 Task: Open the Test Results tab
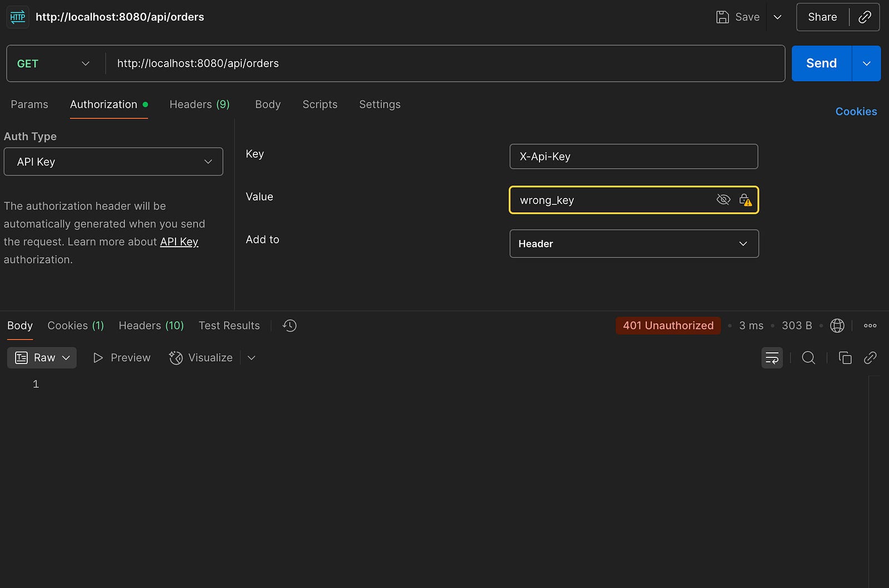tap(229, 326)
